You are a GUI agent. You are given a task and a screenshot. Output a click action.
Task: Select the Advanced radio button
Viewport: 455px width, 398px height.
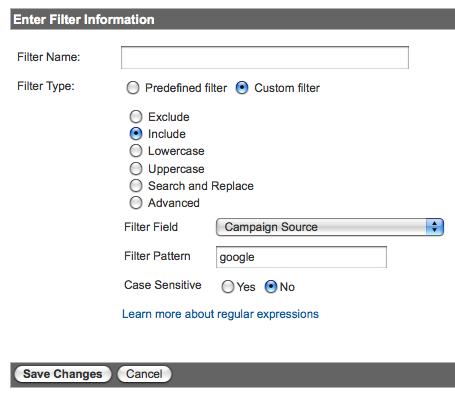point(136,203)
